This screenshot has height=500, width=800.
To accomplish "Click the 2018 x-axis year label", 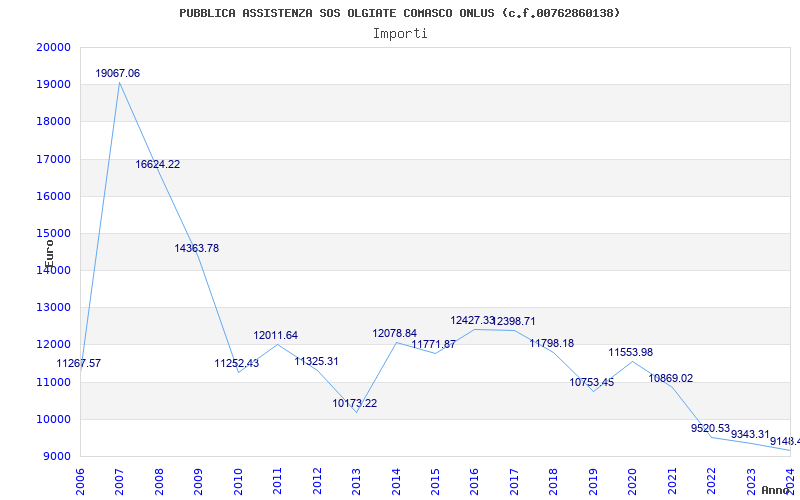I will [x=554, y=481].
